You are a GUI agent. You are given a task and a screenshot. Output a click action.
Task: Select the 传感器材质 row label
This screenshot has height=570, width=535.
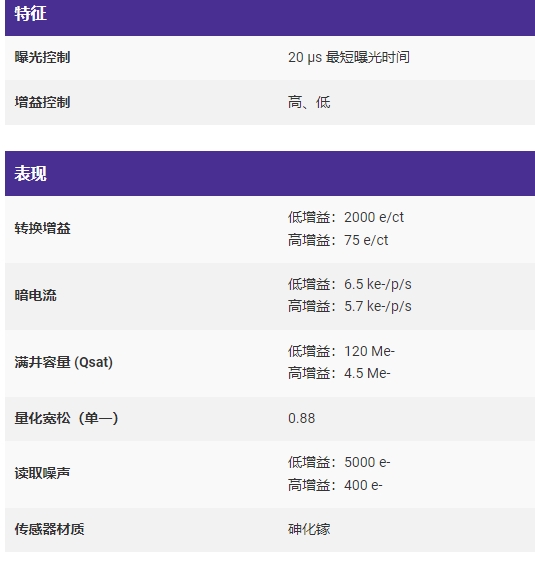pyautogui.click(x=49, y=529)
